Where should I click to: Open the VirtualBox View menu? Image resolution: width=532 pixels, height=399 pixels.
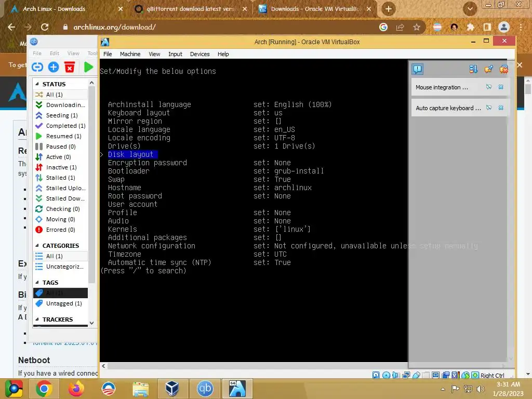[x=154, y=54]
